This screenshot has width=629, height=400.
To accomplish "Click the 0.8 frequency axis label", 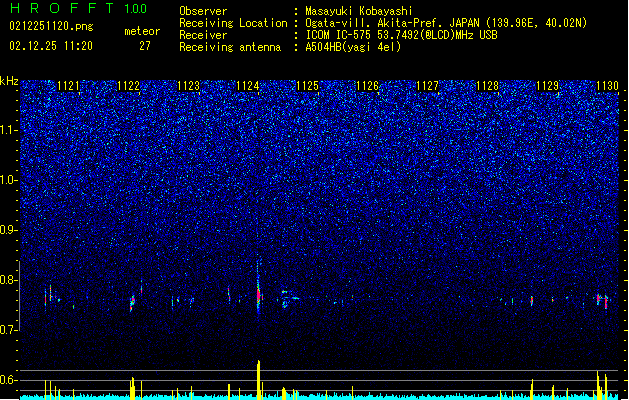I will (8, 280).
